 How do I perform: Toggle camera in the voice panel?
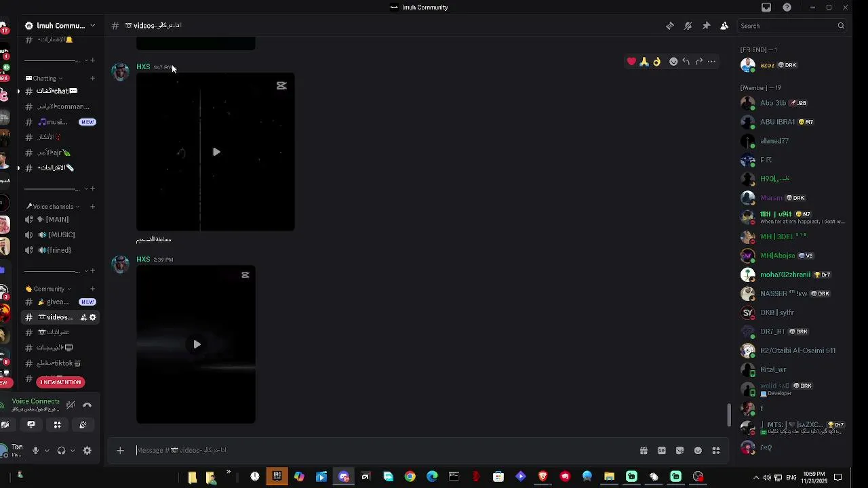[x=5, y=425]
